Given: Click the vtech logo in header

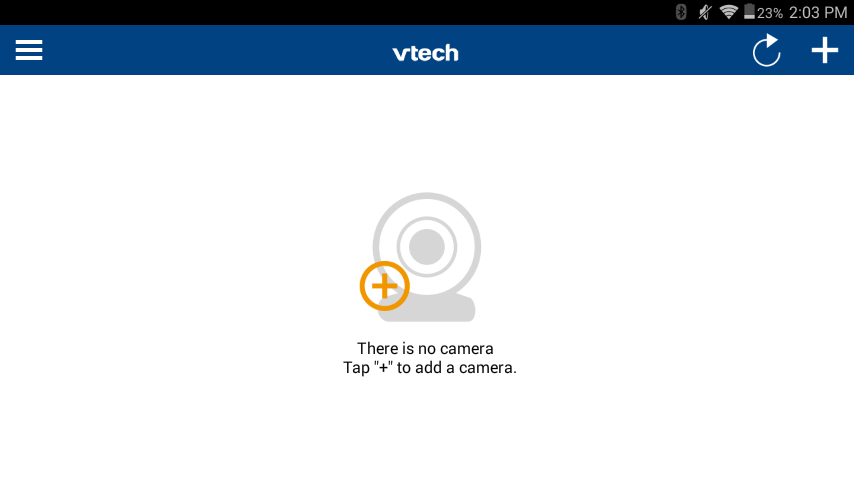Looking at the screenshot, I should [425, 53].
